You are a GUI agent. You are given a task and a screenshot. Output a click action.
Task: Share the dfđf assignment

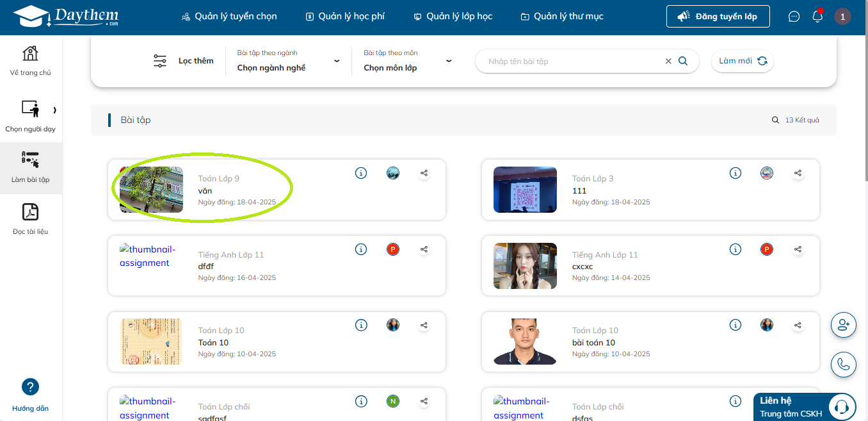click(x=424, y=249)
